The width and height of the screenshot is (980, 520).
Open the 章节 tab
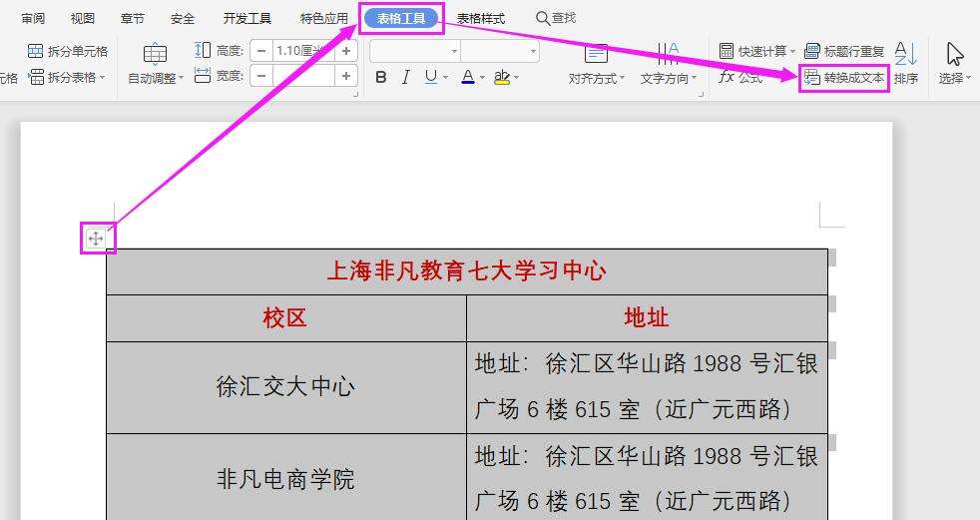click(133, 19)
